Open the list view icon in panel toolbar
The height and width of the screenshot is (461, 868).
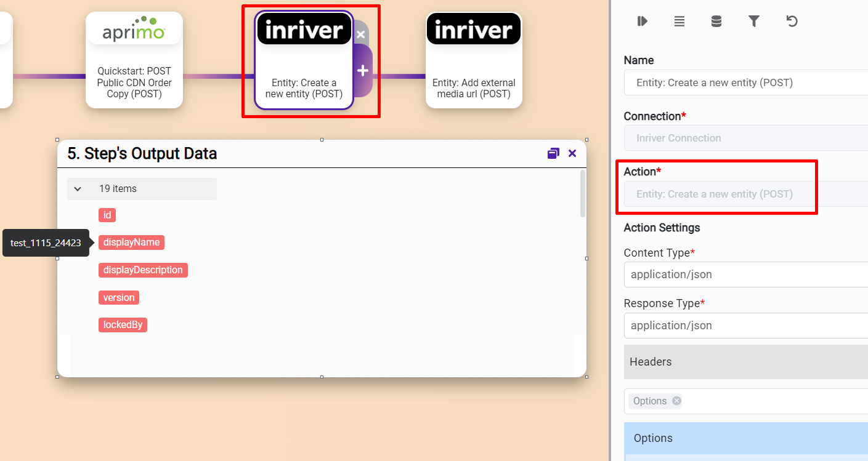(x=679, y=22)
